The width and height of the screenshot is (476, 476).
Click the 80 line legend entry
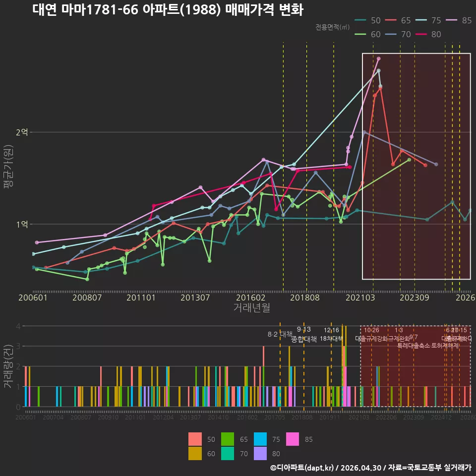[x=428, y=34]
